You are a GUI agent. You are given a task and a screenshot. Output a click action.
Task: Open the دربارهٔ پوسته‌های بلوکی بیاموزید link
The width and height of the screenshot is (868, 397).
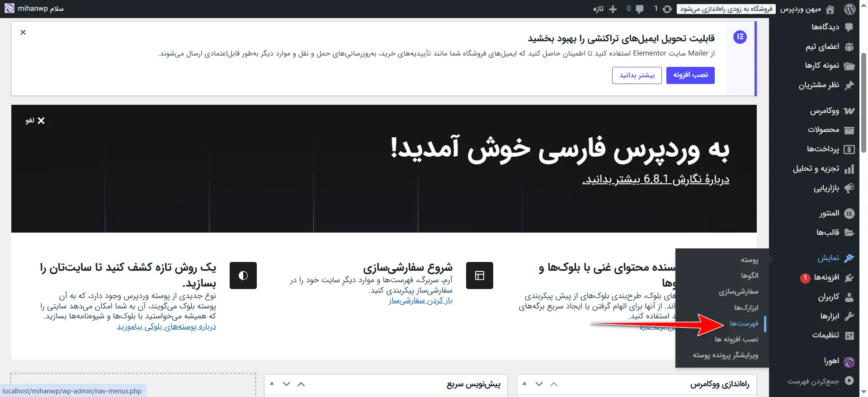pyautogui.click(x=166, y=327)
